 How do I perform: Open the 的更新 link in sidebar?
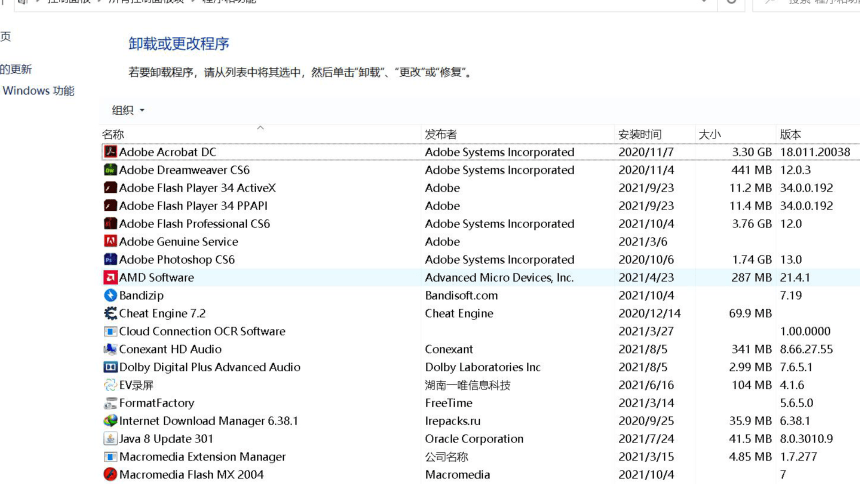[16, 69]
